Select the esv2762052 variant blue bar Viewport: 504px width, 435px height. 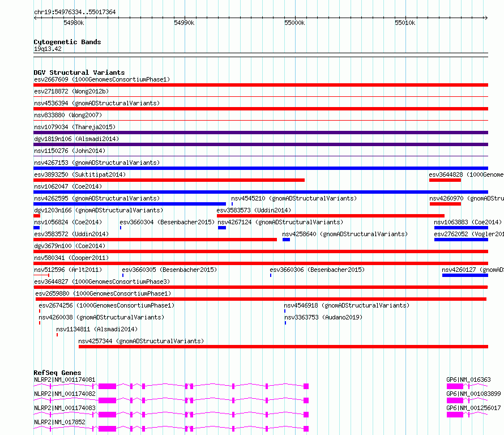coord(461,240)
